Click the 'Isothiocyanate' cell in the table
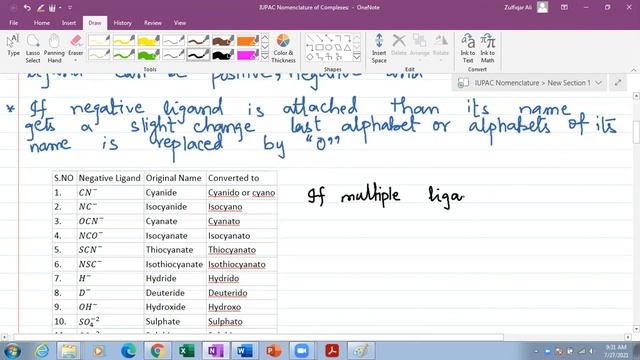 tap(175, 264)
